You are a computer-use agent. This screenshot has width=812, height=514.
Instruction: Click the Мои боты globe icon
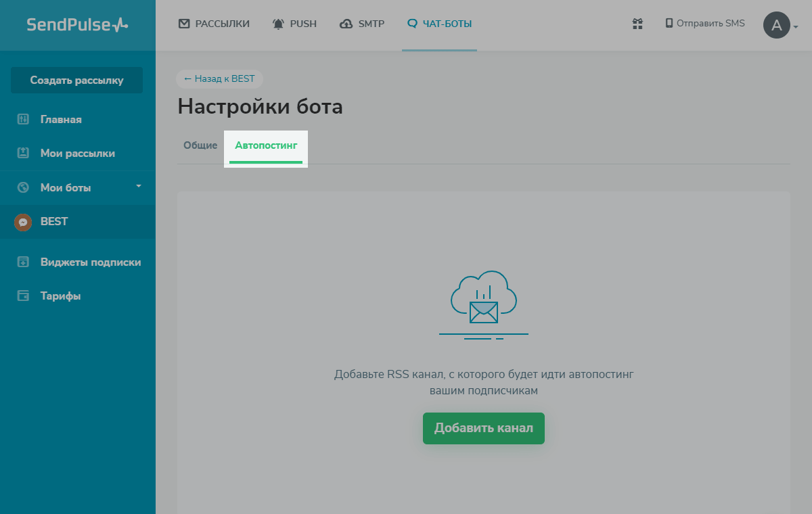pyautogui.click(x=23, y=187)
